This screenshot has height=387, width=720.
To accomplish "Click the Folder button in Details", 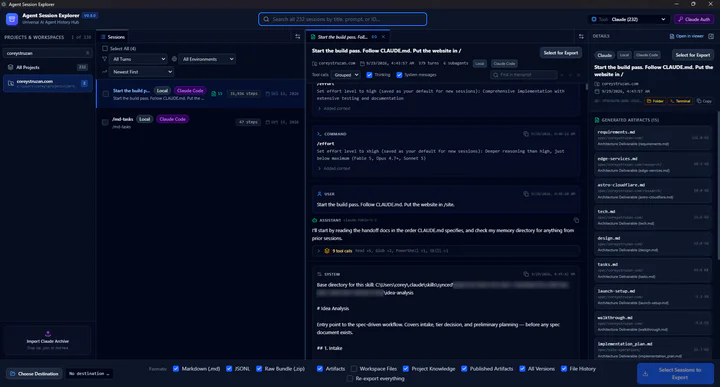I will coord(655,101).
